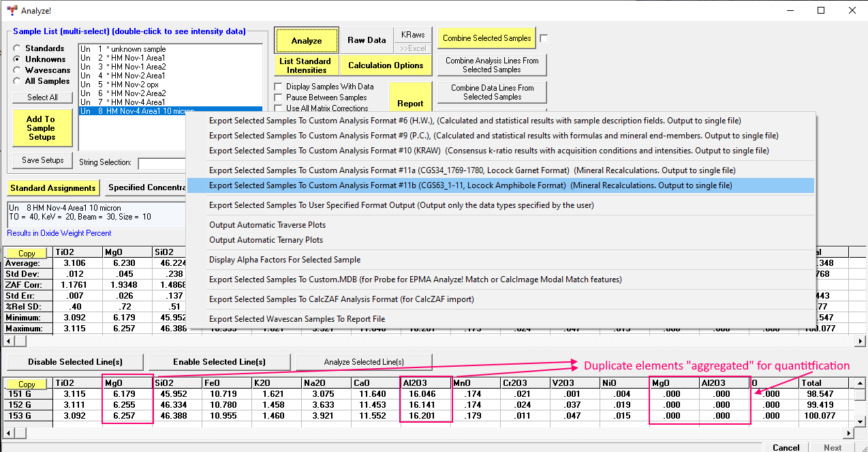Click the String Selection input field
Viewport: 868px width, 452px height.
(x=162, y=163)
